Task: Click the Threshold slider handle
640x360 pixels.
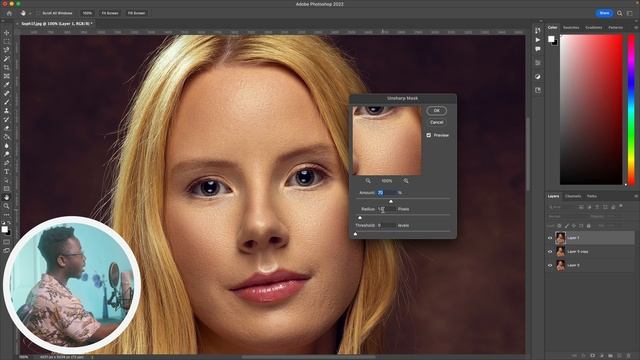Action: point(356,234)
